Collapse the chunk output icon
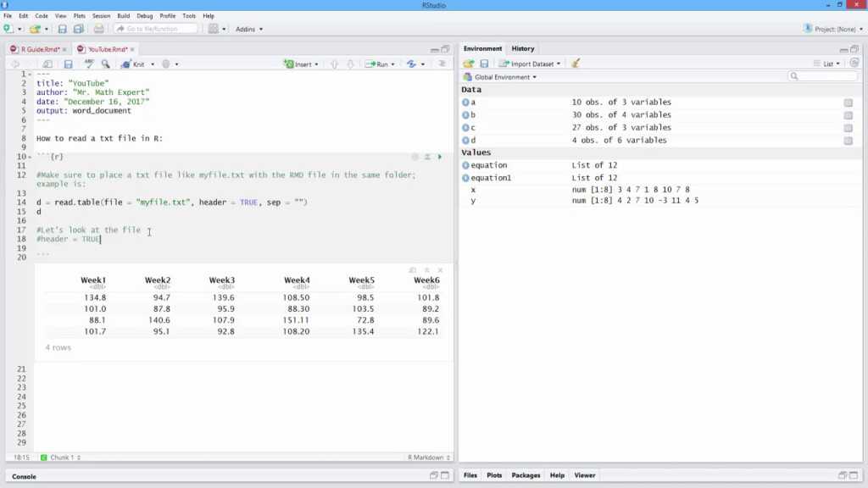This screenshot has width=868, height=488. pyautogui.click(x=427, y=270)
